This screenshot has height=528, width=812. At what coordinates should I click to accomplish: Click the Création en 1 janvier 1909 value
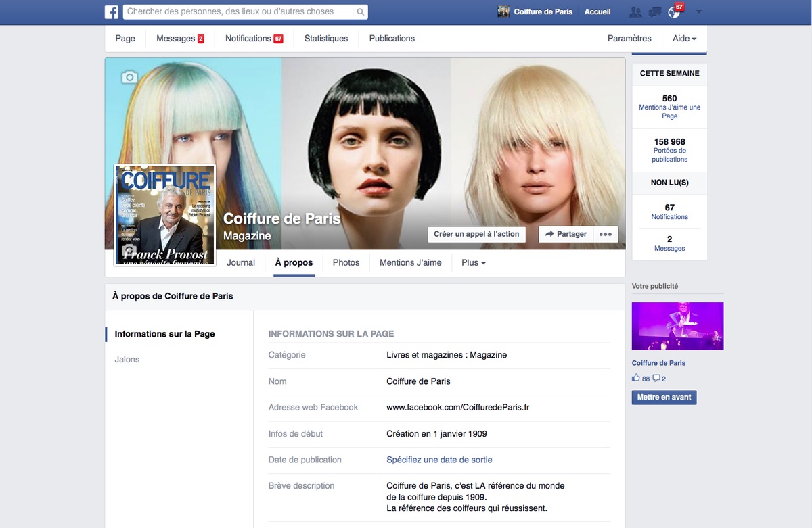(x=436, y=433)
